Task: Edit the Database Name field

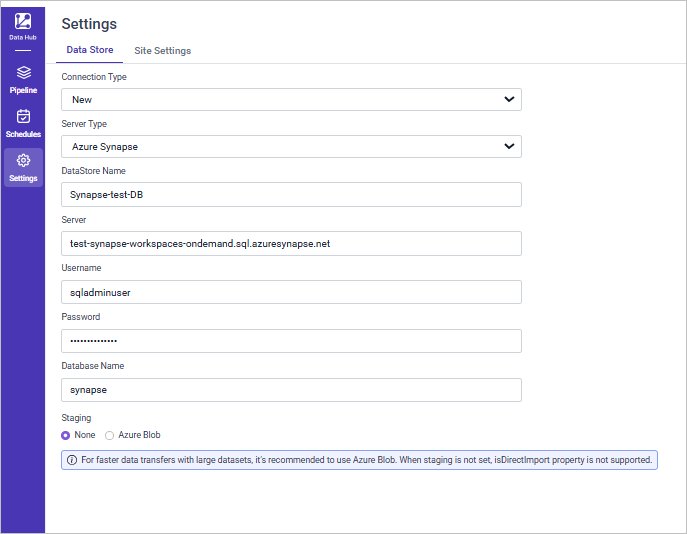Action: pyautogui.click(x=290, y=390)
